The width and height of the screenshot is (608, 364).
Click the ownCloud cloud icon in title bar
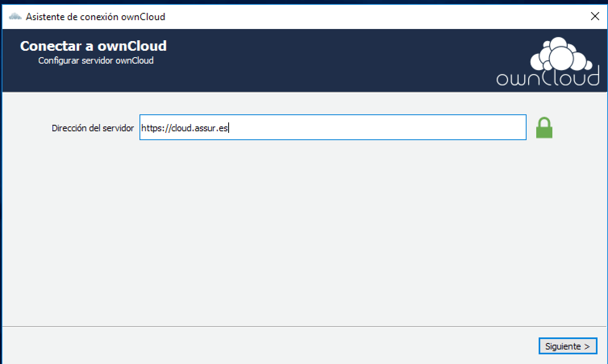point(15,17)
